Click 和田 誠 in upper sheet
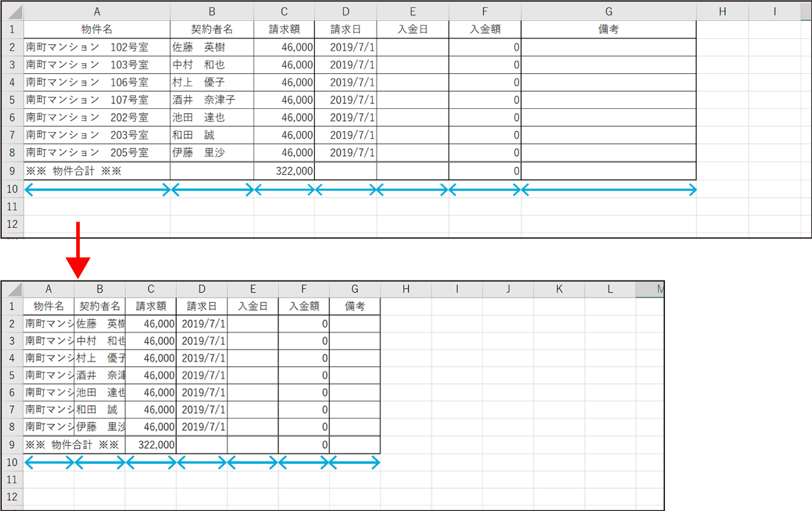Screen dimensions: 812x511 (212, 135)
